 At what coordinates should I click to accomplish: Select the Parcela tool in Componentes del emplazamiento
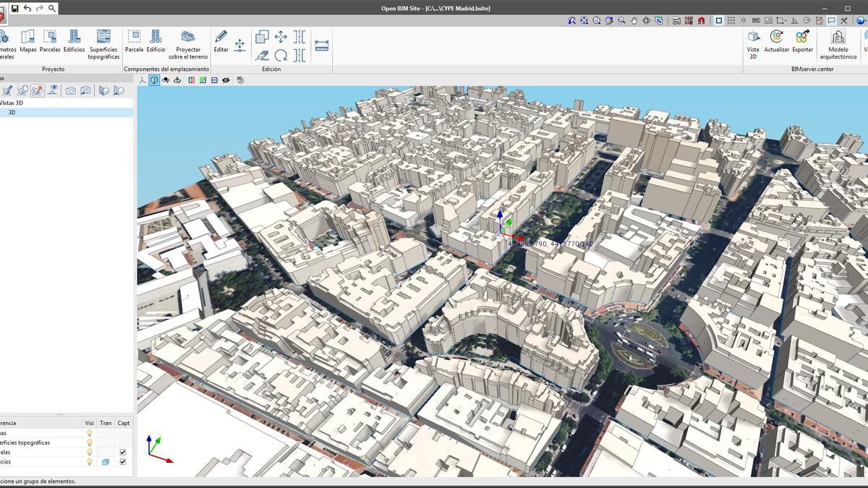coord(133,41)
